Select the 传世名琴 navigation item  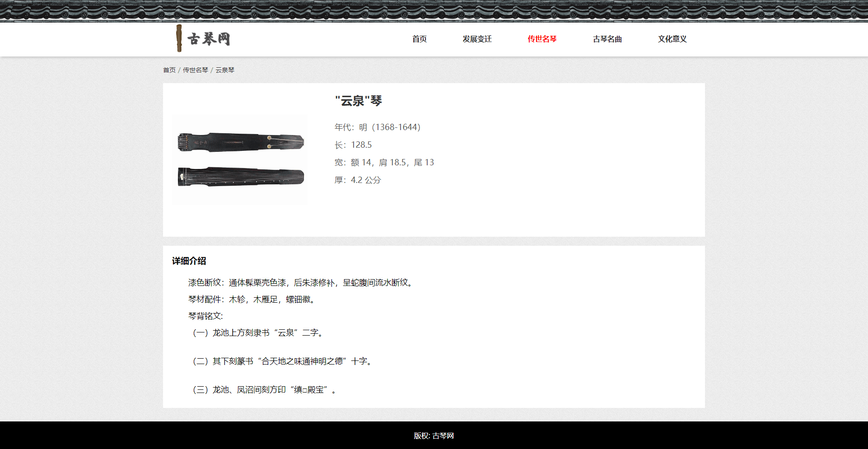[542, 39]
